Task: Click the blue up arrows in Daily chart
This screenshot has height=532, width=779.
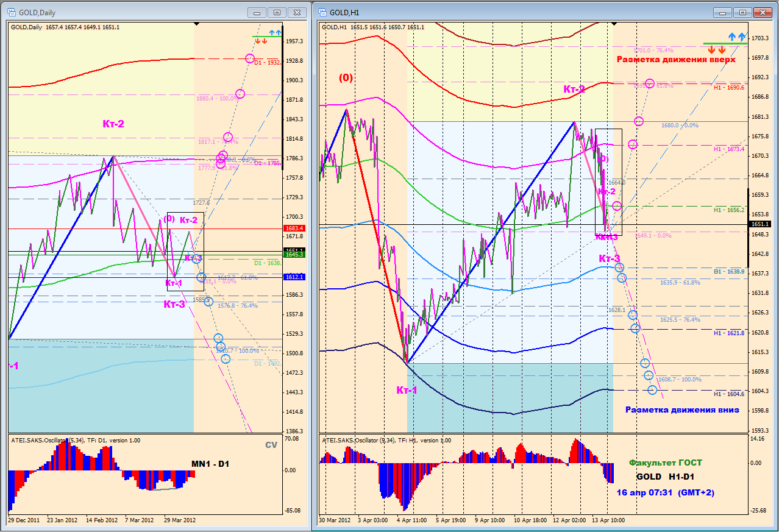Action: click(x=275, y=32)
